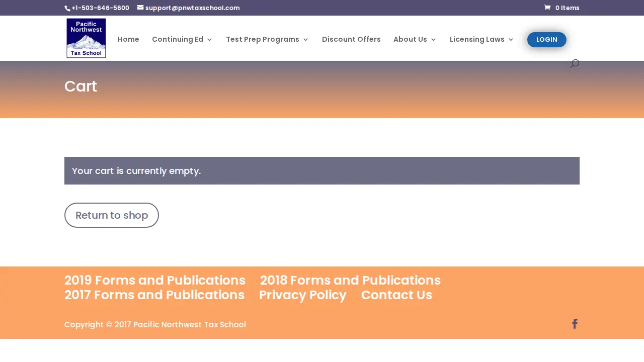Viewport: 644px width, 362px height.
Task: Open the Facebook icon in footer
Action: point(575,324)
